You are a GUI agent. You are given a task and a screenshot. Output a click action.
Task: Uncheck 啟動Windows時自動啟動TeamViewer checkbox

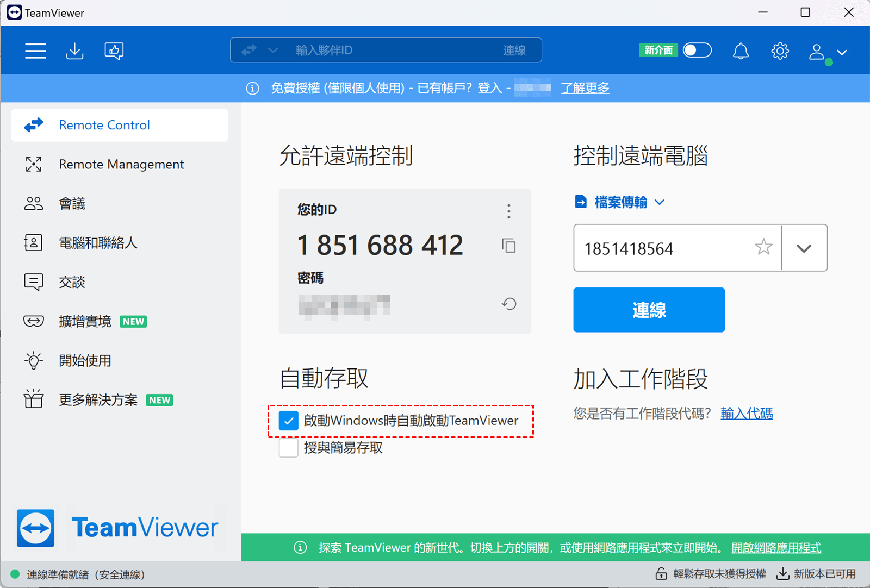coord(289,421)
